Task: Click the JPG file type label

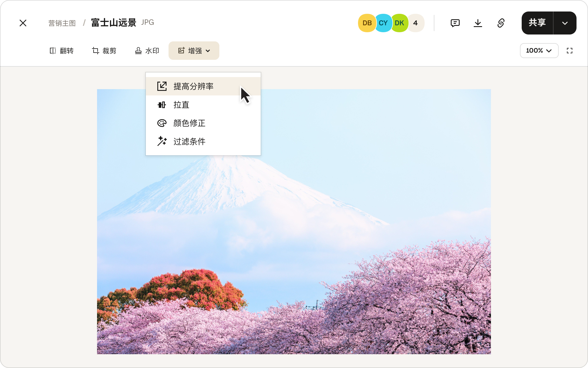Action: (148, 22)
